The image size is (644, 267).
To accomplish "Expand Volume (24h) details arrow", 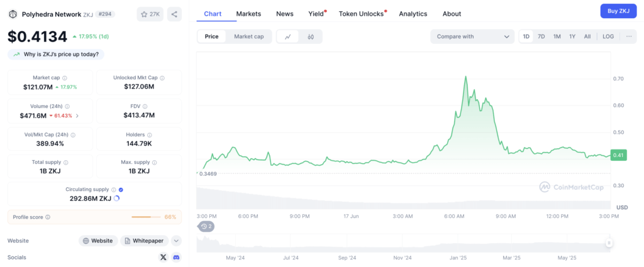I will click(77, 116).
